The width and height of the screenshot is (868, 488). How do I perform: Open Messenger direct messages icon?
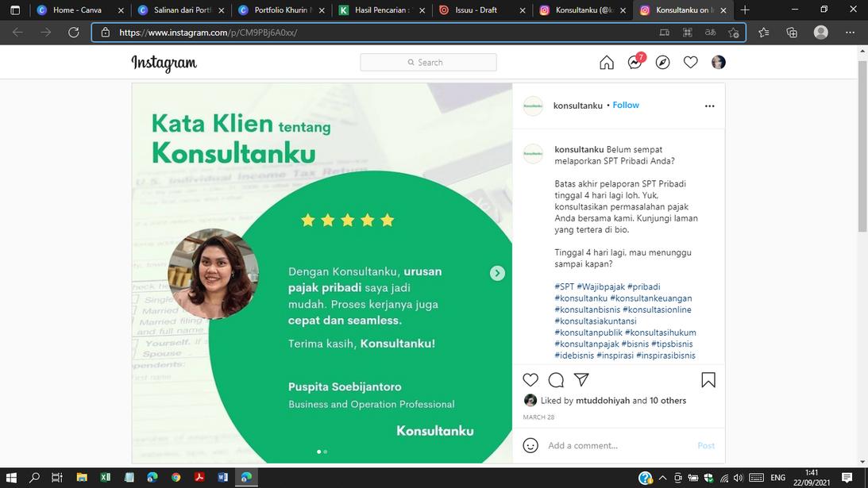tap(635, 62)
